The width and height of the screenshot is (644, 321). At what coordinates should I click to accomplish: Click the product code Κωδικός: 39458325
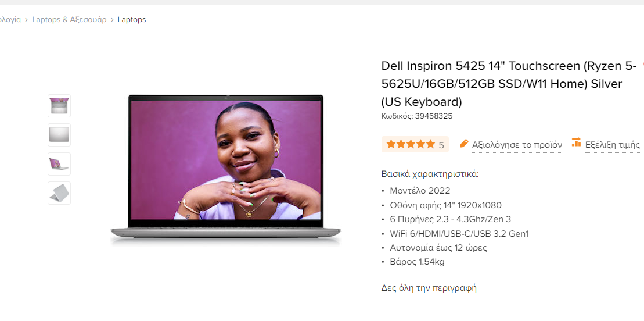[417, 116]
